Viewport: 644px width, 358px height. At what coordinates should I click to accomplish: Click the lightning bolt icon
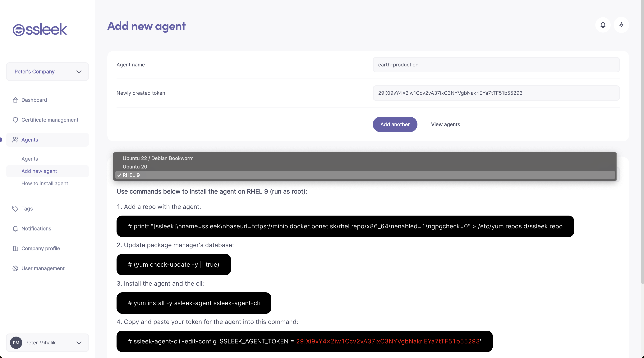click(621, 25)
